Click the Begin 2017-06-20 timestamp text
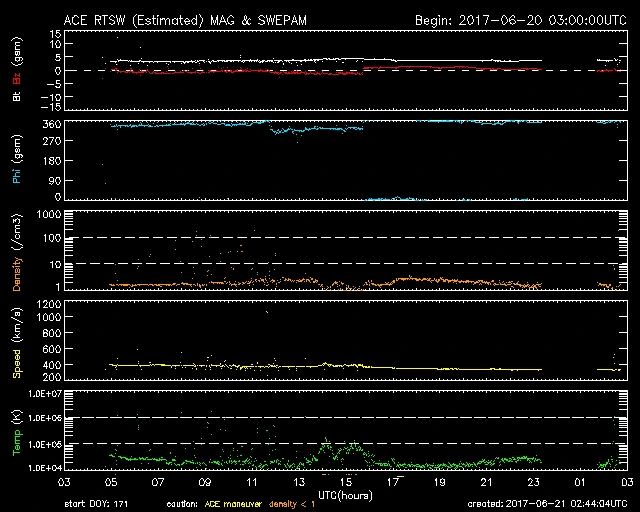 [519, 20]
